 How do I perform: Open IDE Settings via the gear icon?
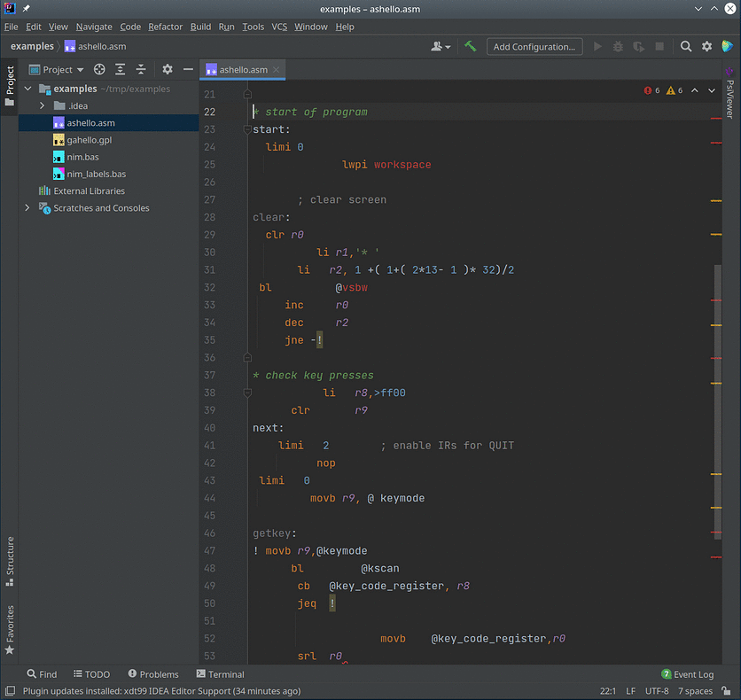coord(706,45)
